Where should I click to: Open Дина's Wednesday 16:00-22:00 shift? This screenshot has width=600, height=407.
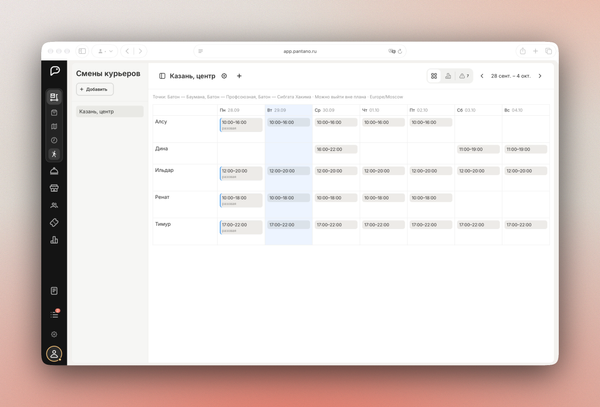click(x=336, y=149)
